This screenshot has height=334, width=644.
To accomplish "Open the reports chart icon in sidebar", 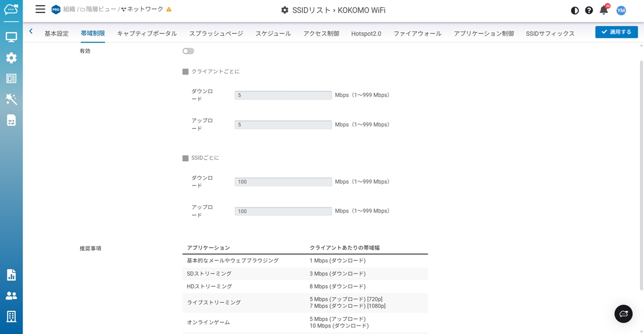I will (11, 275).
